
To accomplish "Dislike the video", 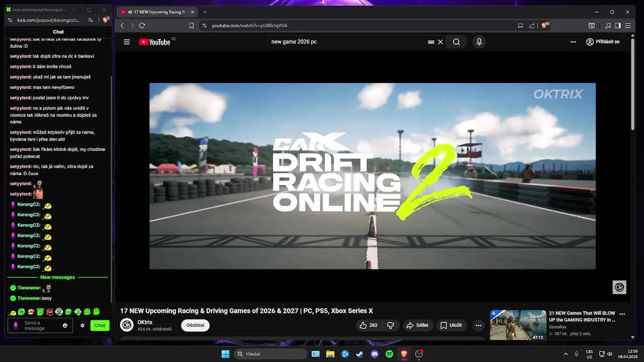I will (x=391, y=325).
